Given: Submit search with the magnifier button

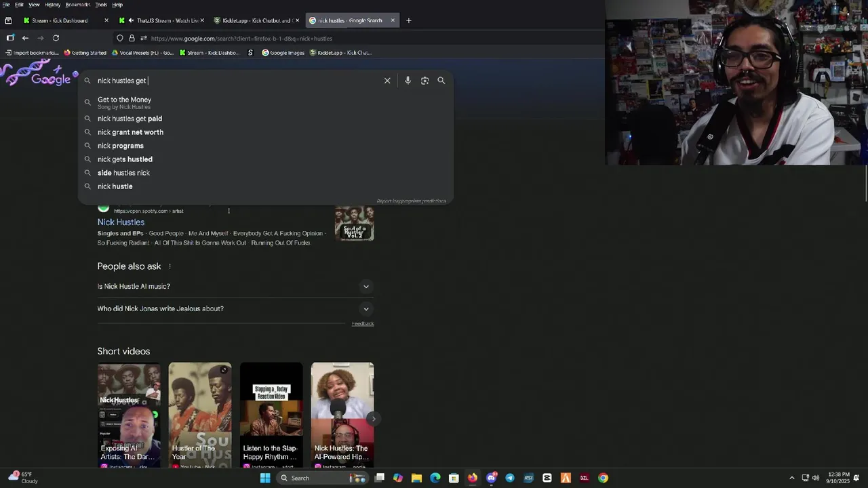Looking at the screenshot, I should [441, 81].
